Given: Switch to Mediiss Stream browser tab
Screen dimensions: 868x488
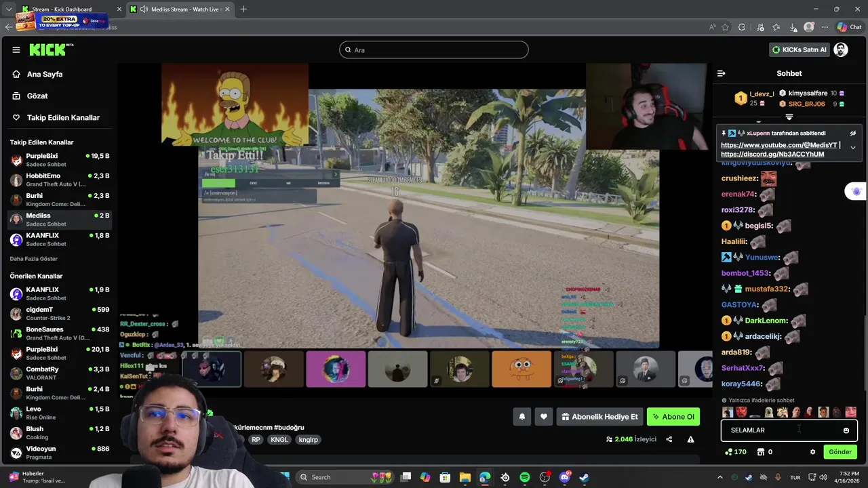Looking at the screenshot, I should [180, 9].
